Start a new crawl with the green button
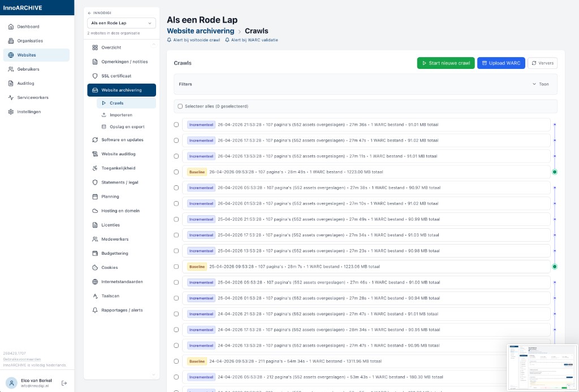This screenshot has width=579, height=392. coord(446,63)
